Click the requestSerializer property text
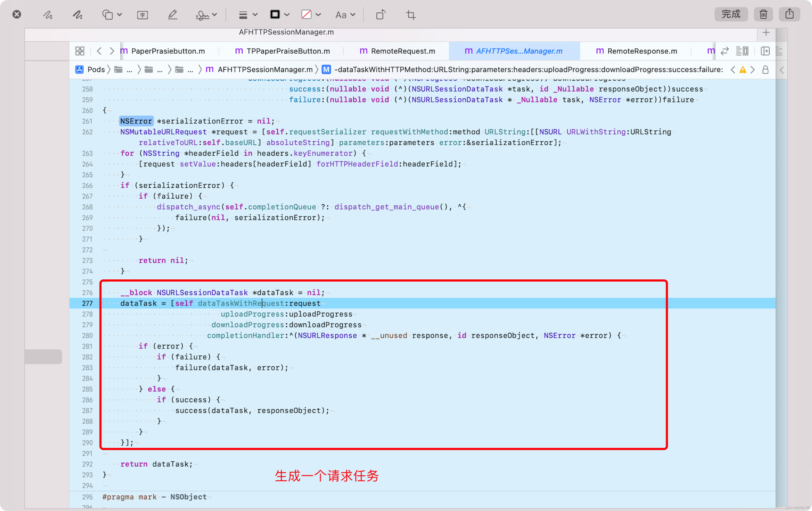Image resolution: width=812 pixels, height=511 pixels. tap(328, 132)
